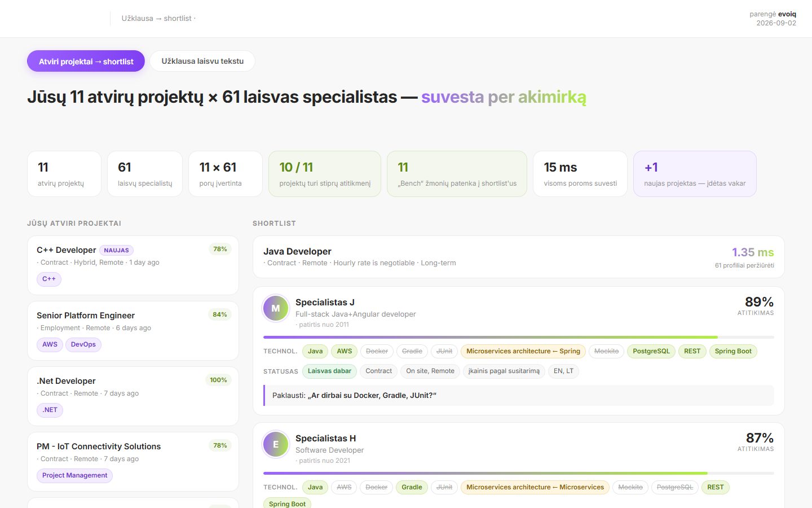The width and height of the screenshot is (812, 508).
Task: Select the "61 laisvų specialistų" stat card
Action: (x=145, y=174)
